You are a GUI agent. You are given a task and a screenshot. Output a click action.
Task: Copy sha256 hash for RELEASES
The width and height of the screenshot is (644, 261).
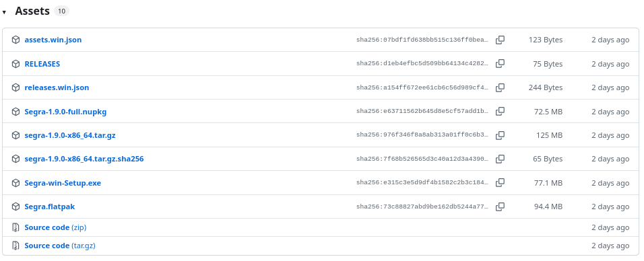pos(500,64)
